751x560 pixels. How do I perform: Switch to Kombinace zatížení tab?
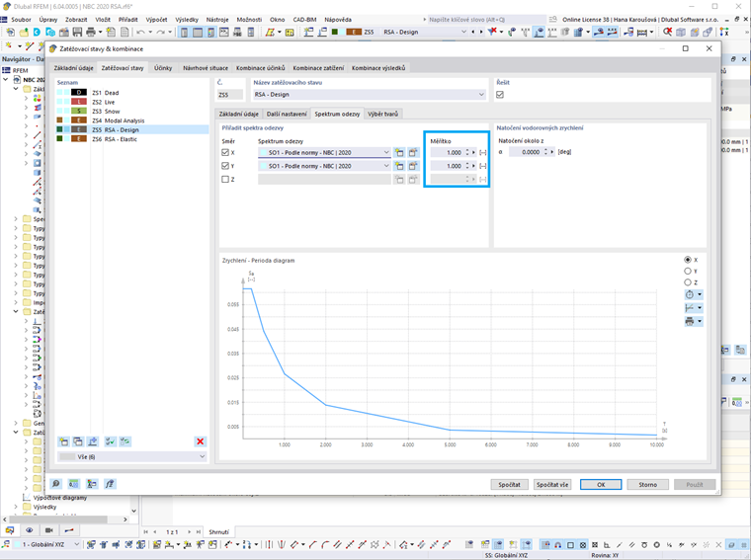(318, 68)
